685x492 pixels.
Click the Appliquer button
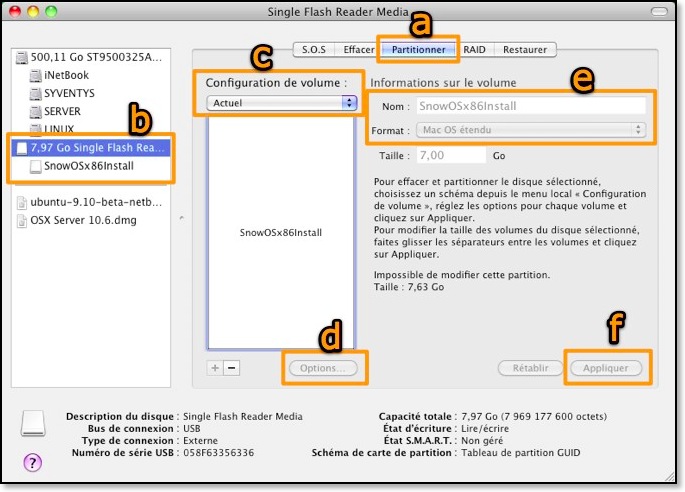click(606, 368)
